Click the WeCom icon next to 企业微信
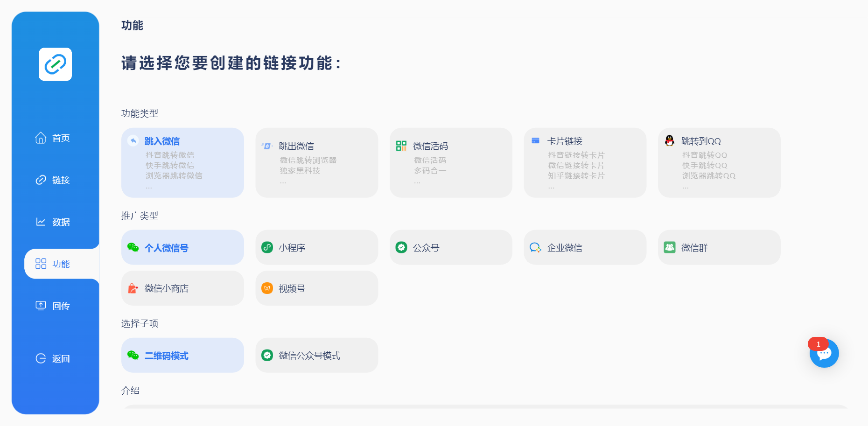The height and width of the screenshot is (426, 868). pyautogui.click(x=535, y=247)
